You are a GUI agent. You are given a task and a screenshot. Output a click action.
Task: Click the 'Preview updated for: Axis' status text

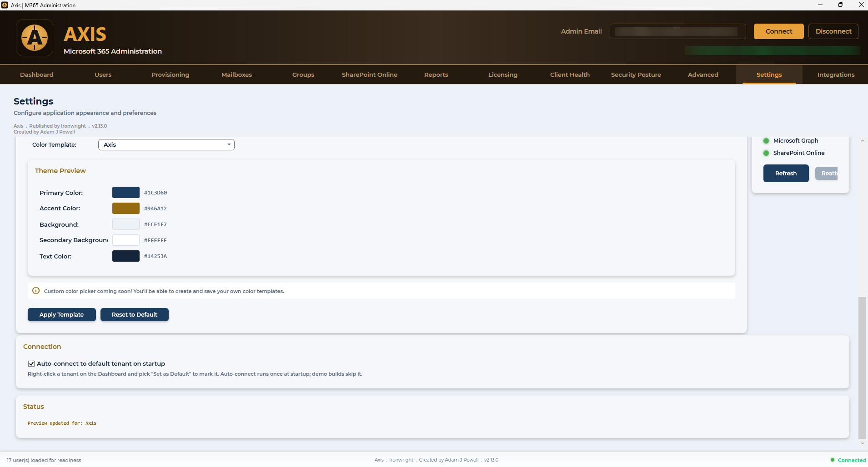tap(62, 423)
